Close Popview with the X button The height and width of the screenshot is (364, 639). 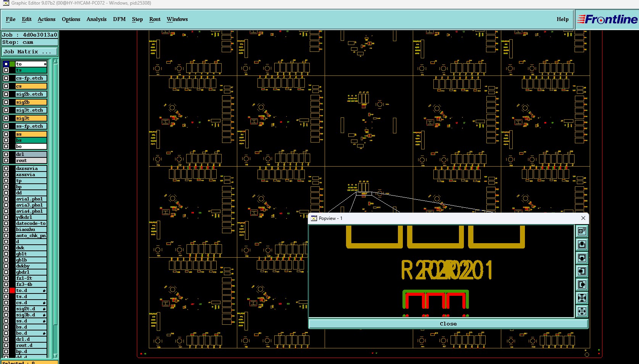(x=583, y=218)
